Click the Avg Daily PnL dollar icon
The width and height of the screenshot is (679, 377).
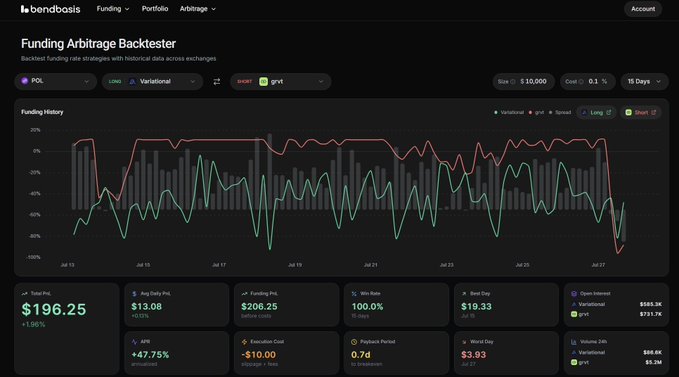pos(134,293)
